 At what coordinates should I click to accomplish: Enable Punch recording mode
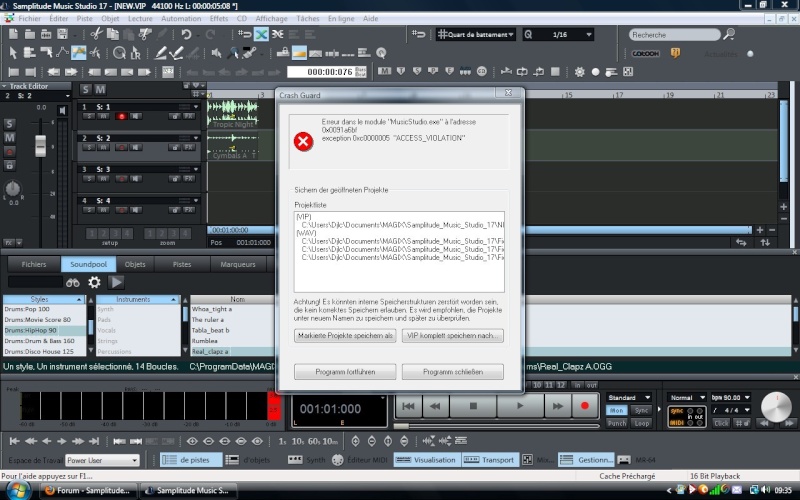click(616, 423)
